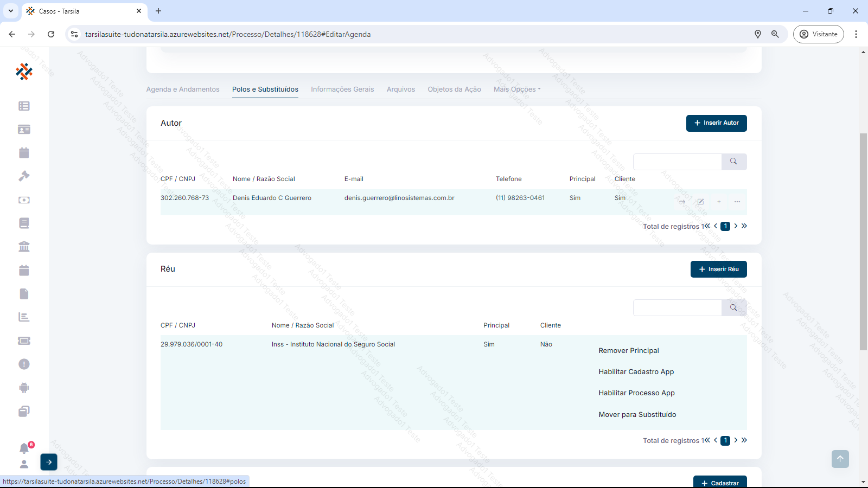868x488 pixels.
Task: Switch to Agenda e Andamentos tab
Action: click(183, 89)
